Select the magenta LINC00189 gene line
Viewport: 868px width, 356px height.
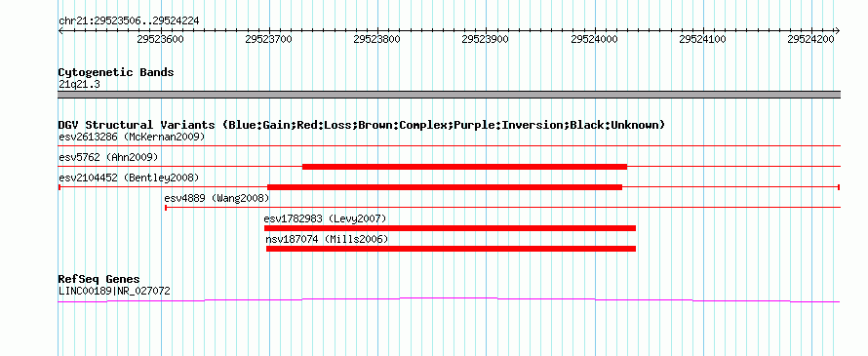pos(449,299)
